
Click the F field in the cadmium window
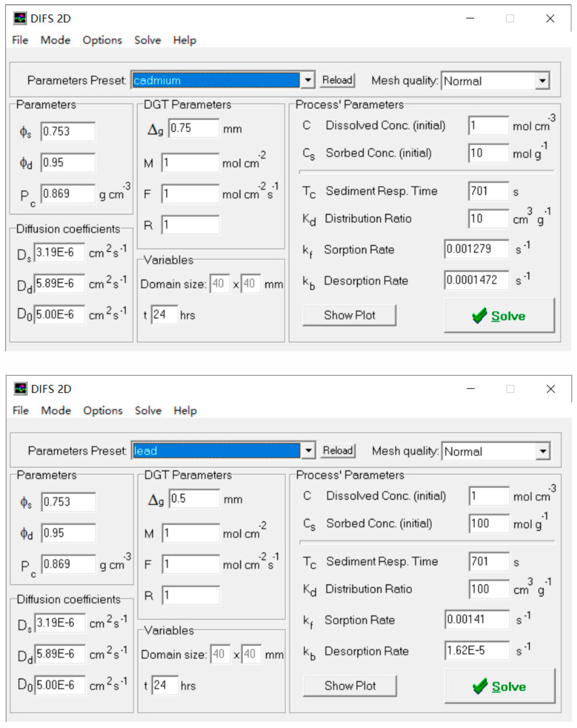[x=190, y=194]
